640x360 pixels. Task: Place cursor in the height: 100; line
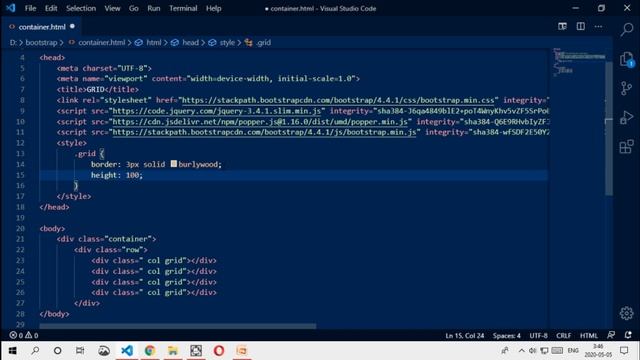point(117,175)
